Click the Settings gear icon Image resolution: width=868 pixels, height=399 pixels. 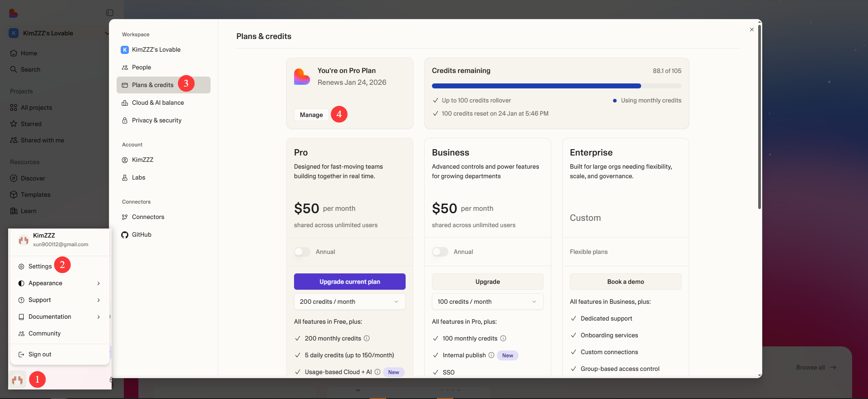pos(21,267)
